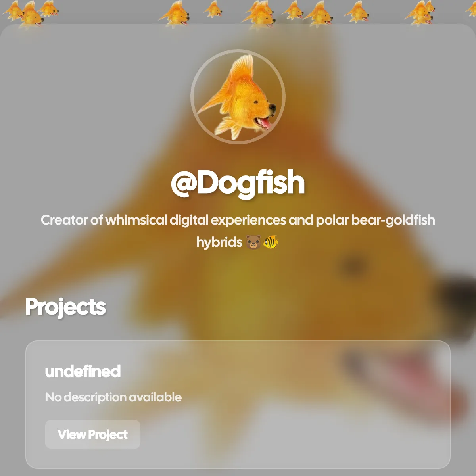This screenshot has width=476, height=476.
Task: Click the partially visible dogfish at the right edge
Action: pos(471,9)
